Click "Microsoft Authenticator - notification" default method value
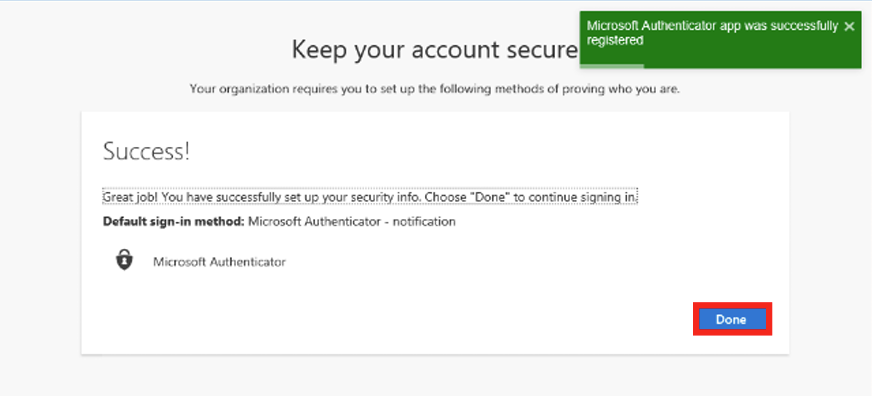Screen dimensions: 872x396 point(351,221)
